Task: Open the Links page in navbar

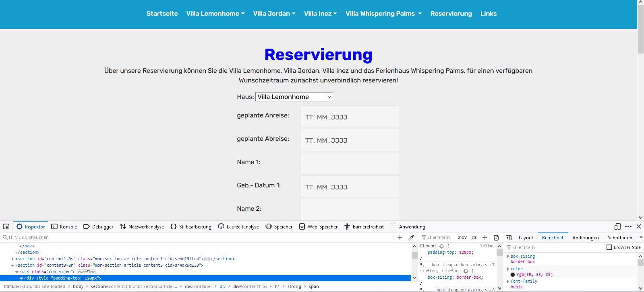Action: point(488,14)
